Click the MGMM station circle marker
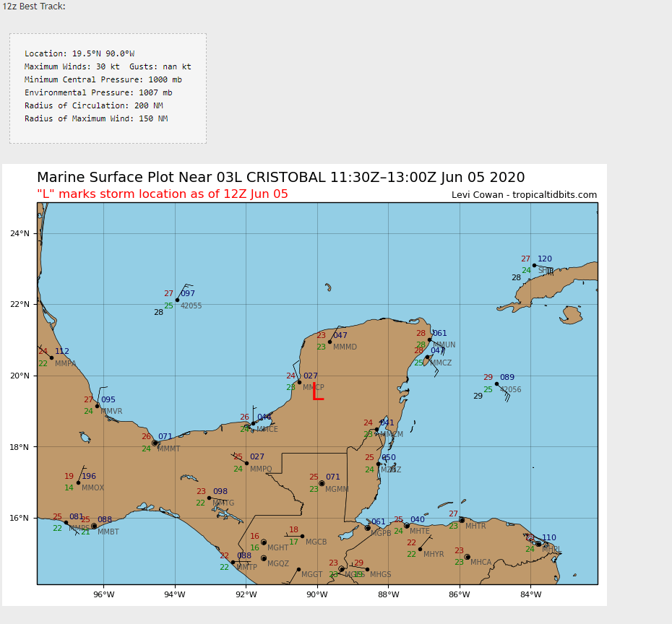 pyautogui.click(x=322, y=483)
